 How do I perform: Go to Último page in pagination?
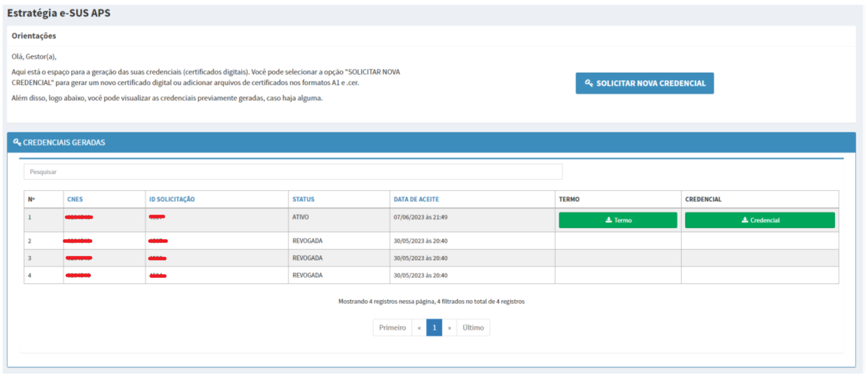473,328
